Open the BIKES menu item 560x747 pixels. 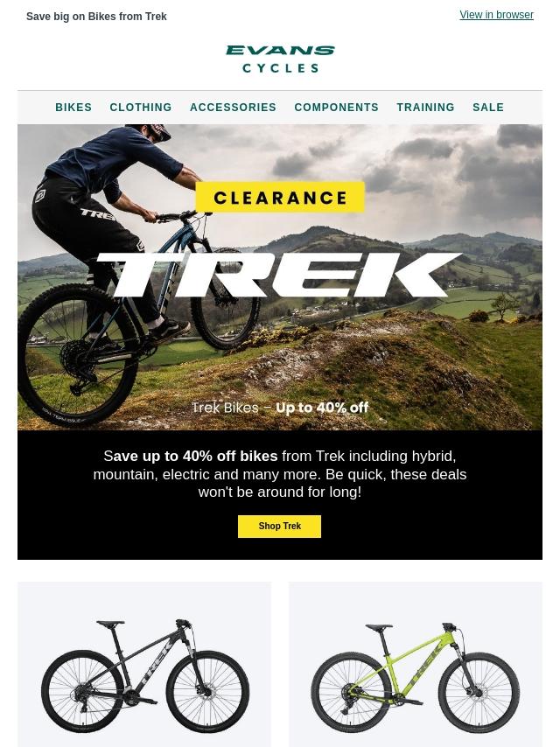(x=73, y=108)
